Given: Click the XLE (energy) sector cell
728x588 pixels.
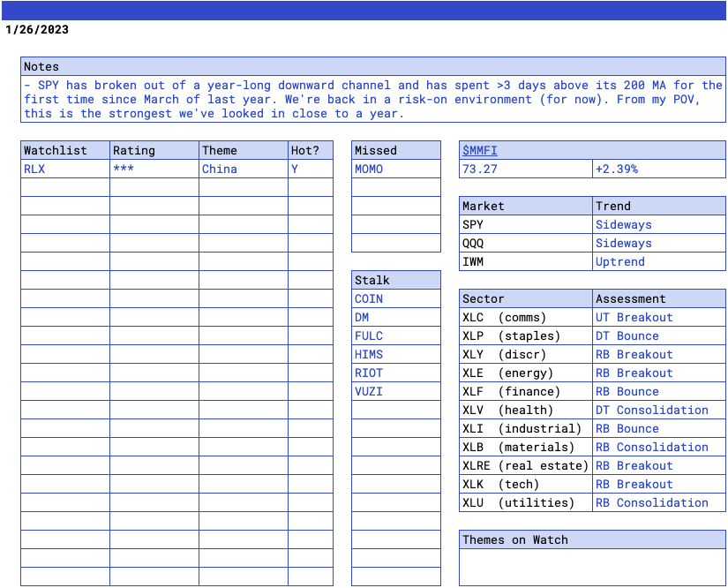Looking at the screenshot, I should click(526, 373).
